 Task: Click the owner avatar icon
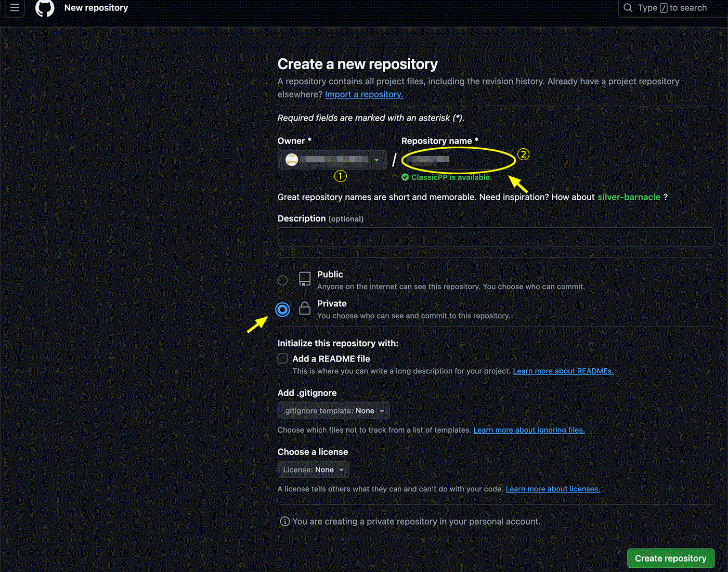pos(292,160)
